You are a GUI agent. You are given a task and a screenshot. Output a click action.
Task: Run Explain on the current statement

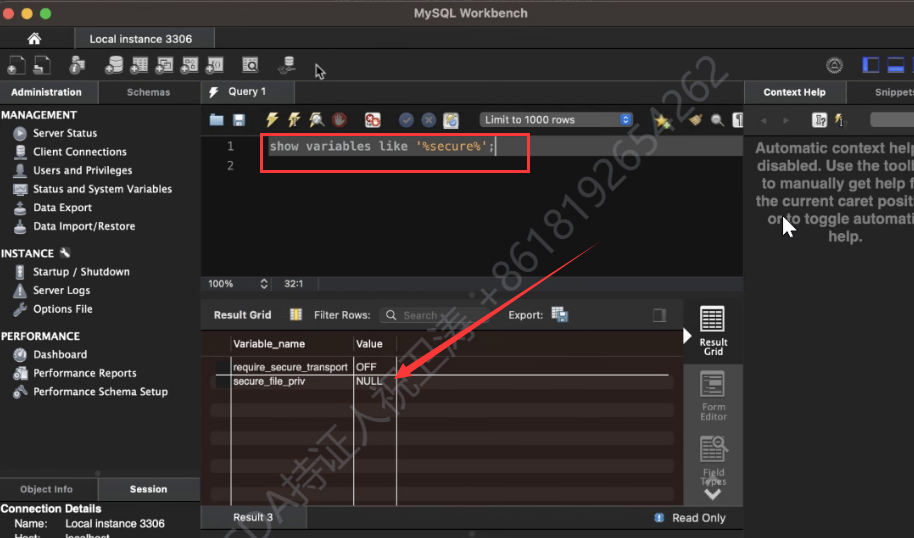pyautogui.click(x=317, y=120)
